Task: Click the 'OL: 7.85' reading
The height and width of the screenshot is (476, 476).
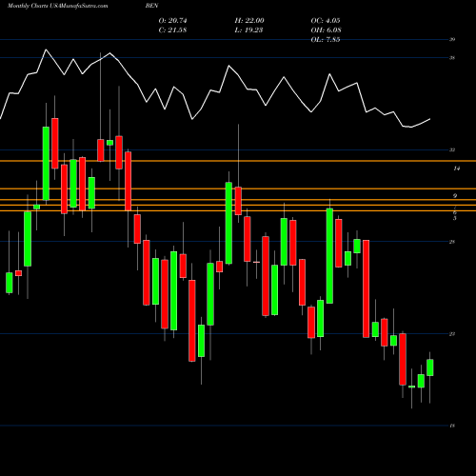Action: tap(326, 40)
